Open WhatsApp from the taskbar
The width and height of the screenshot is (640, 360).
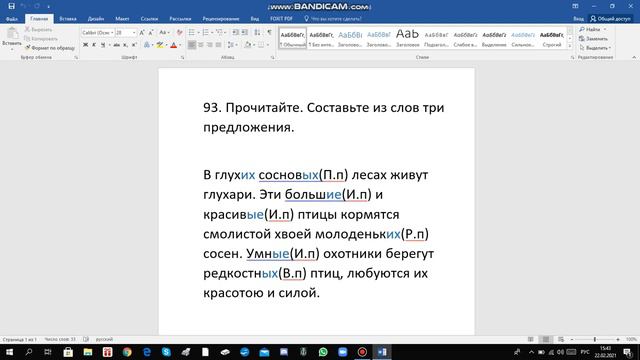click(323, 352)
